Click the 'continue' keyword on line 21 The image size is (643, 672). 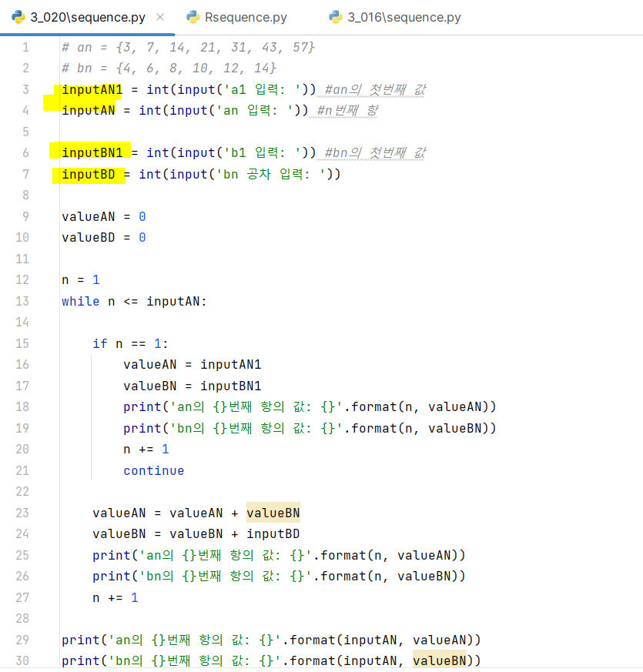154,470
